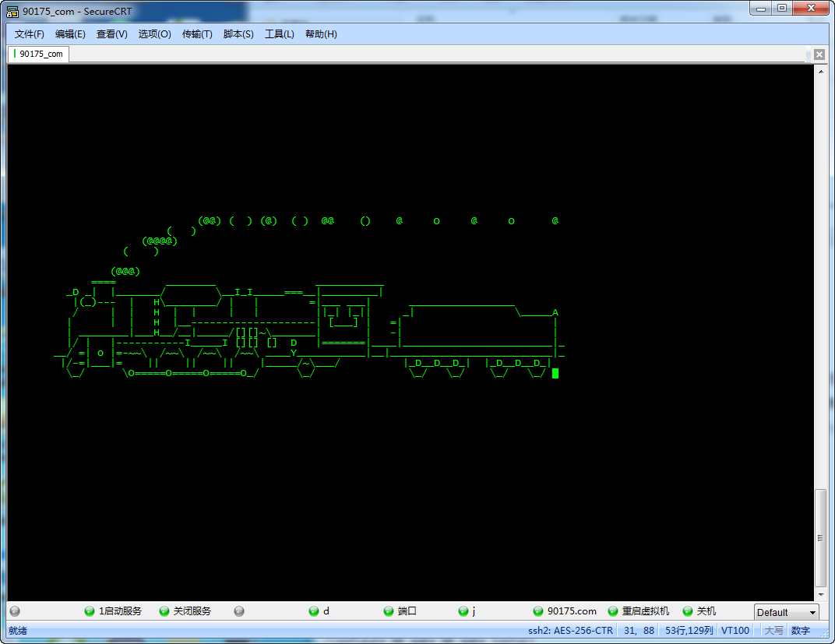Click the 端口 button bar item
835x644 pixels.
click(400, 611)
